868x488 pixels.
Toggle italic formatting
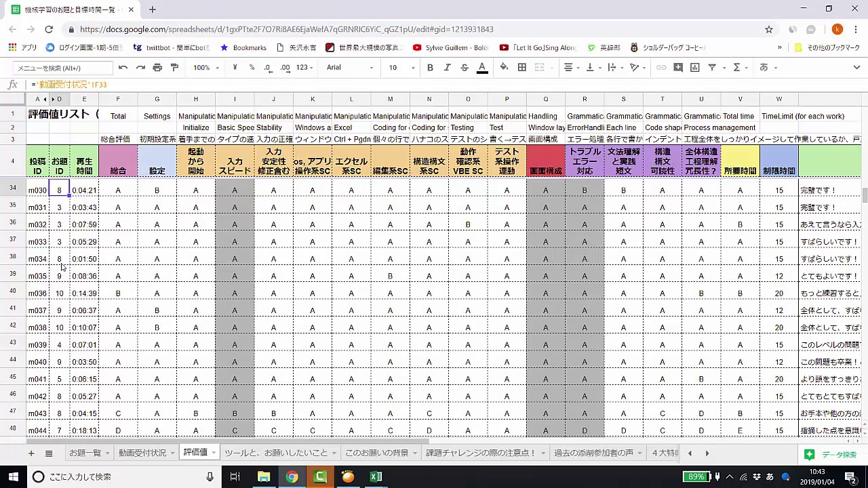click(447, 68)
